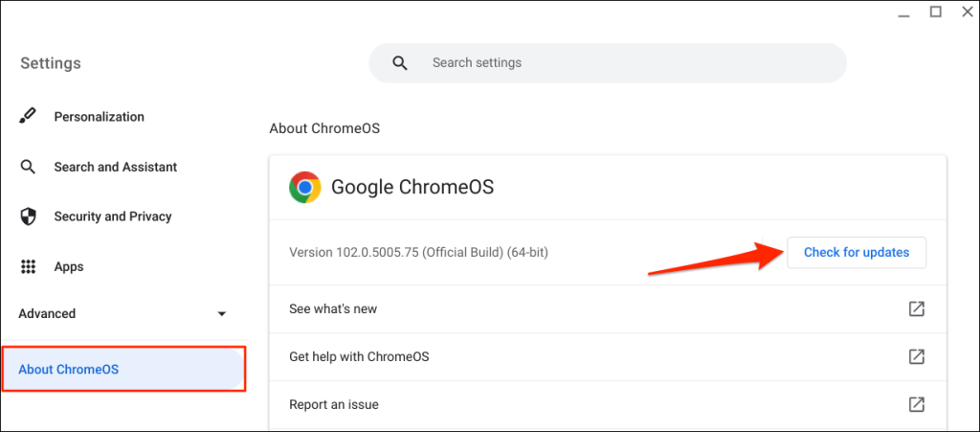Click the Apps grid icon
The image size is (980, 432).
click(28, 266)
